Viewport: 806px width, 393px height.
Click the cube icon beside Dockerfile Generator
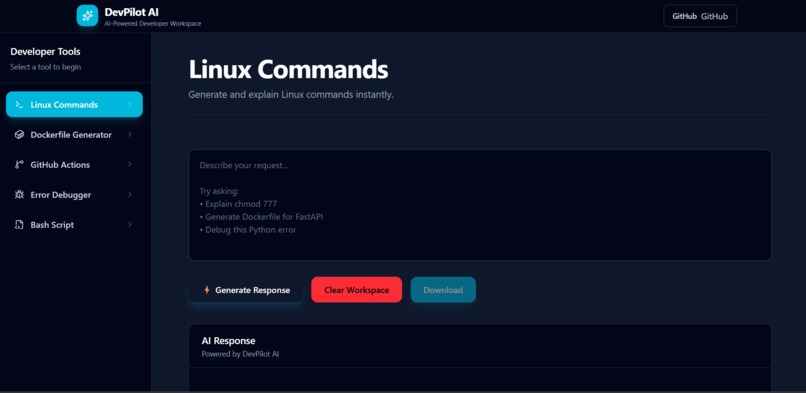coord(19,135)
